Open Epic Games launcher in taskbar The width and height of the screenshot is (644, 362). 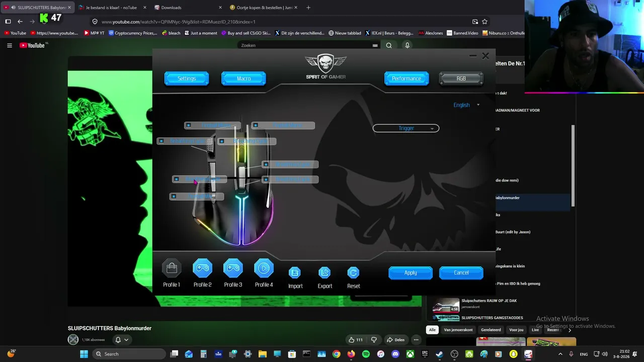[x=425, y=354]
